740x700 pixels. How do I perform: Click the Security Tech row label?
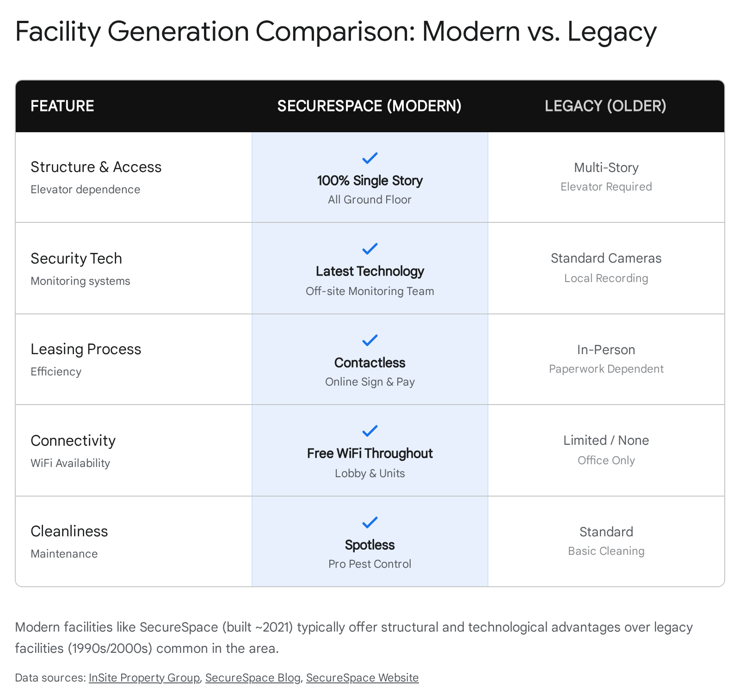[x=76, y=258]
